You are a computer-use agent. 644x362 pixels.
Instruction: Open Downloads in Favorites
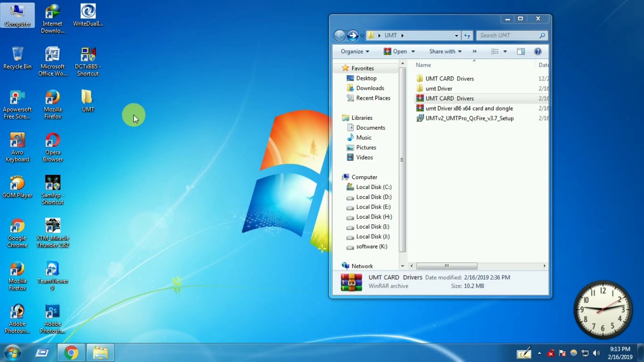click(x=370, y=88)
